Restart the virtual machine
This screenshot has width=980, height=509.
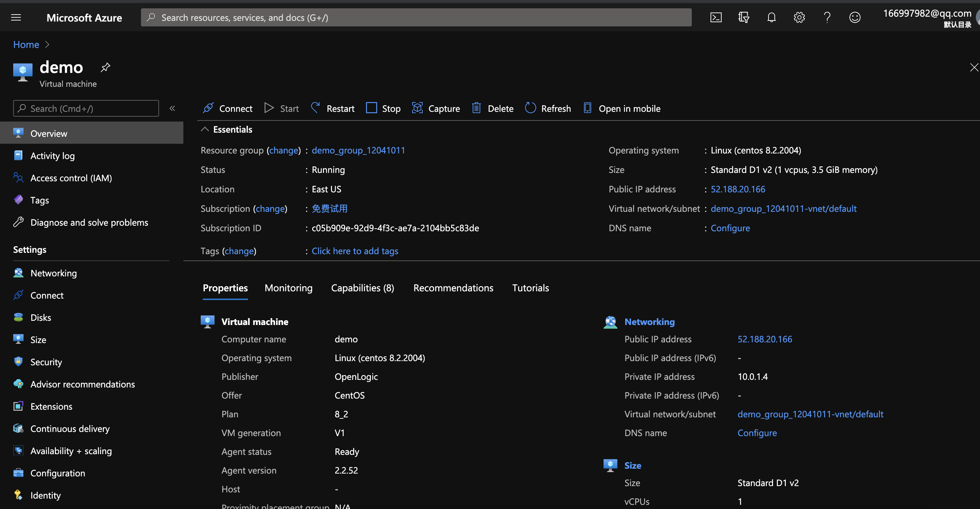[332, 108]
